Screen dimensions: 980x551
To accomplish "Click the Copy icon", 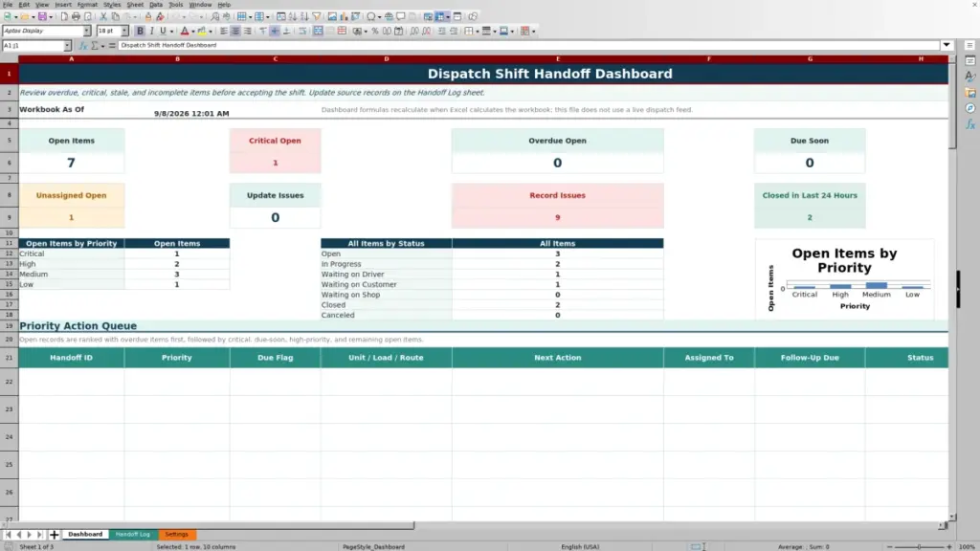I will tap(116, 17).
